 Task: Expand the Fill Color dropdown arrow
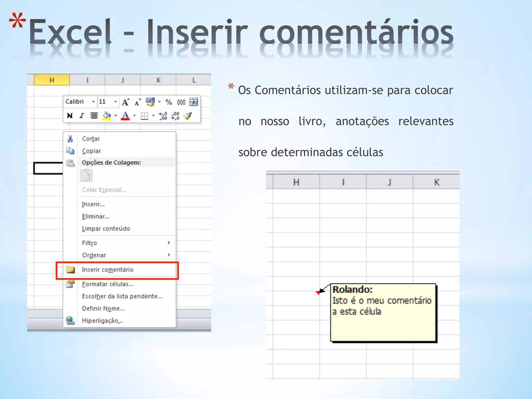click(x=116, y=116)
